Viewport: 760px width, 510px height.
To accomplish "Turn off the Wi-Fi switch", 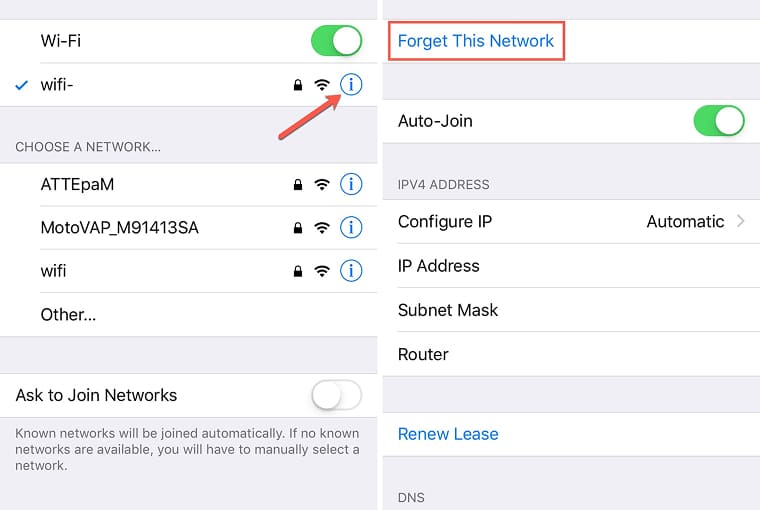I will click(336, 41).
